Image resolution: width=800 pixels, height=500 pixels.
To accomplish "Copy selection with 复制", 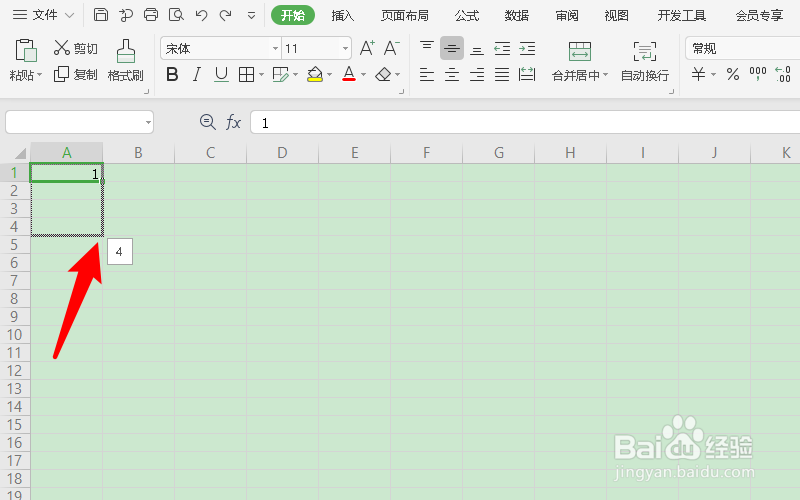I will 76,74.
